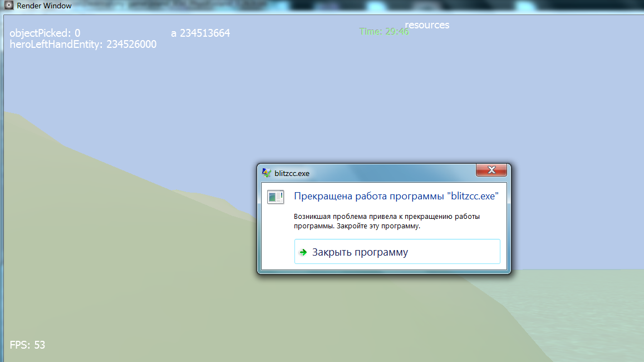Screen dimensions: 644x362
Task: Click the FPS: 53 counter
Action: pos(28,345)
